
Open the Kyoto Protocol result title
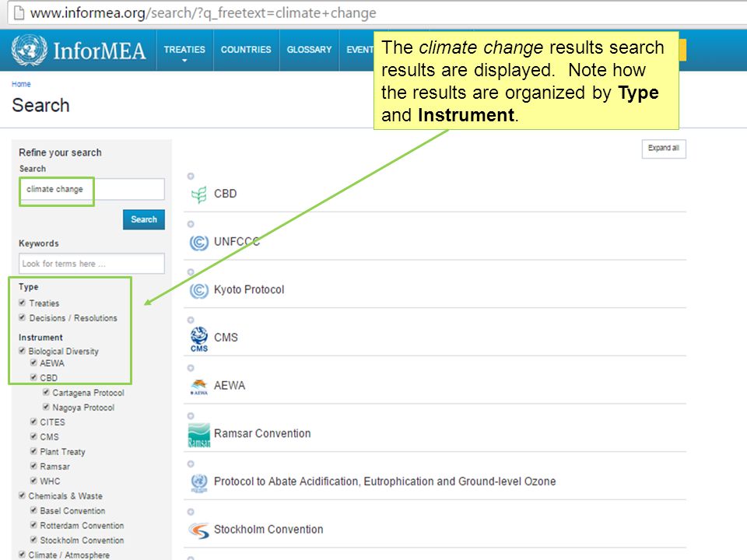(x=249, y=289)
